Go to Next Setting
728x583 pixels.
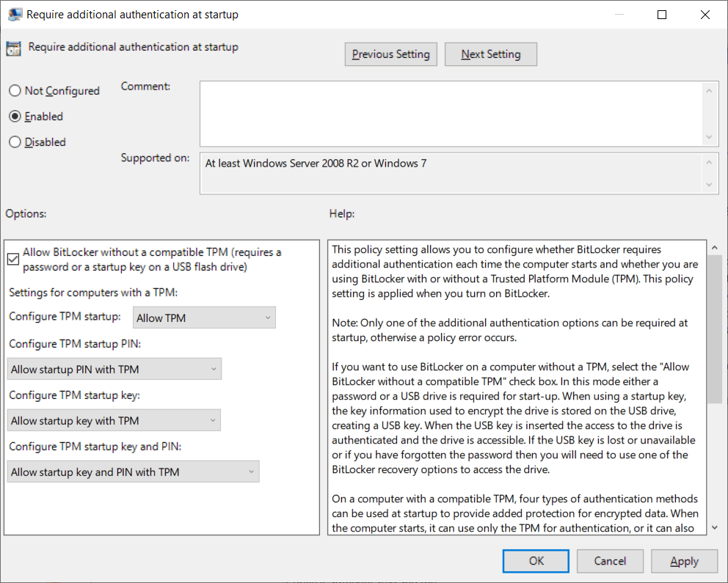[491, 54]
